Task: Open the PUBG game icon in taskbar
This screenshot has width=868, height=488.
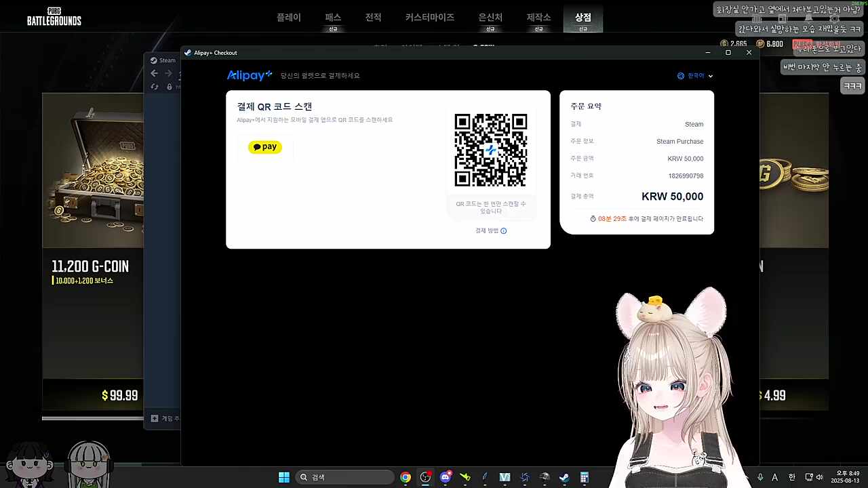Action: [x=545, y=477]
